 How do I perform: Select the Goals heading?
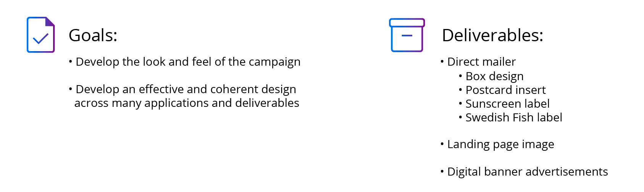tap(93, 35)
